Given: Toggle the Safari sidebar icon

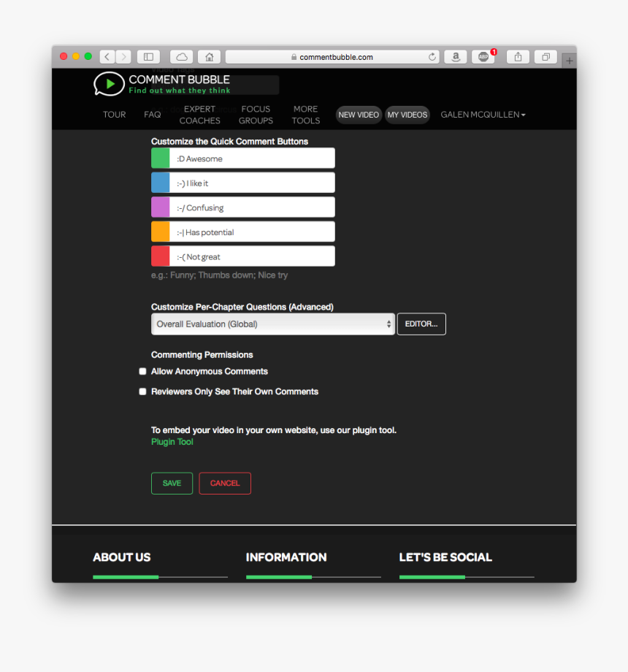Looking at the screenshot, I should tap(148, 56).
